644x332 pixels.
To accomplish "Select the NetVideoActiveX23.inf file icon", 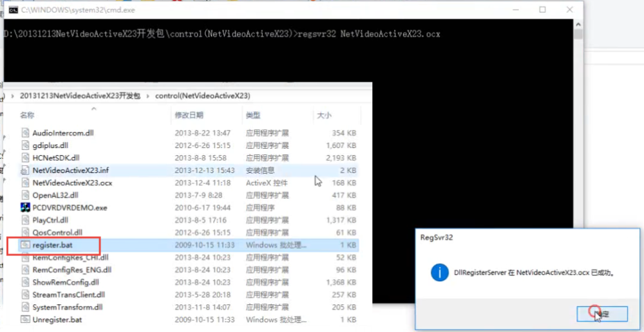I will 25,171.
